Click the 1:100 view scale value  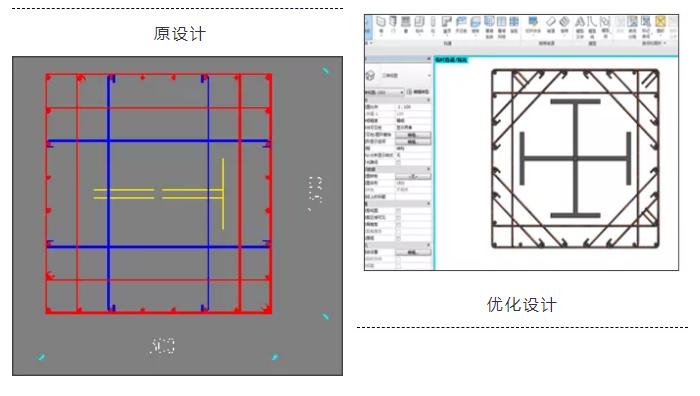[404, 107]
